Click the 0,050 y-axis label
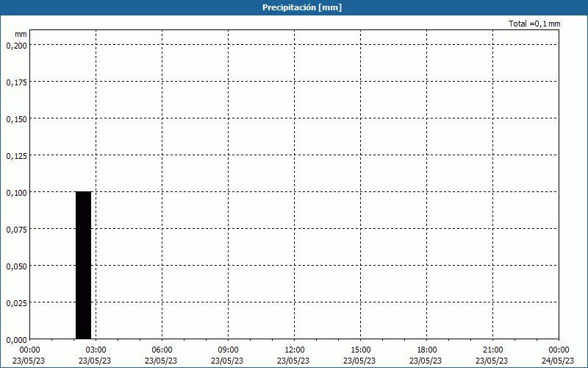 (16, 266)
